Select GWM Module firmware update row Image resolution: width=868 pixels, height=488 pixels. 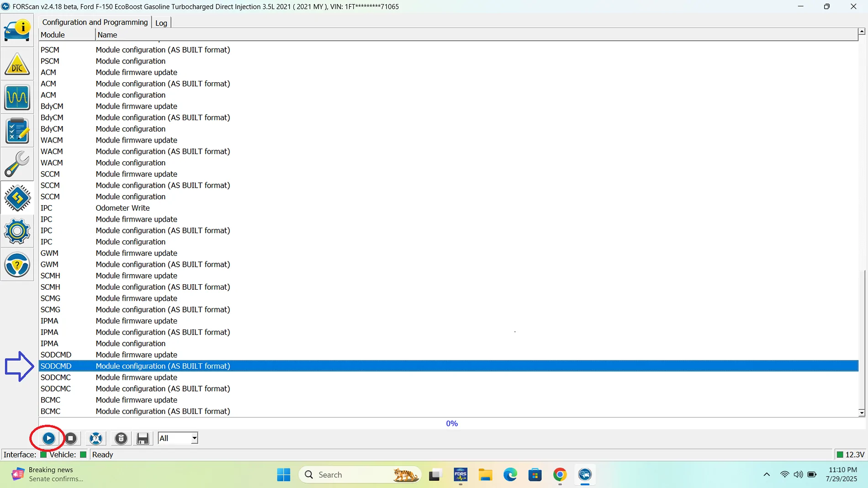[x=448, y=253]
